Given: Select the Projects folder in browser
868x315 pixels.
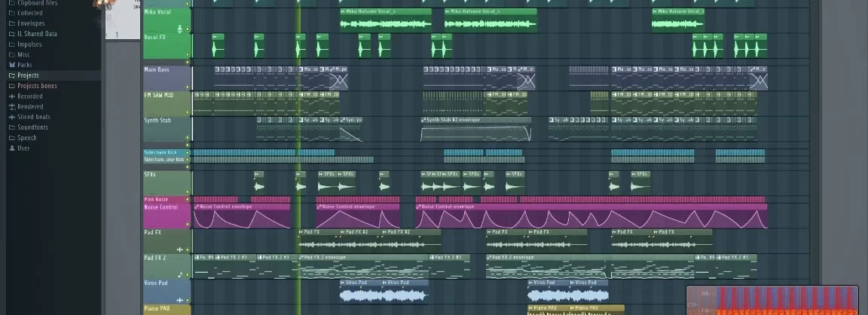Looking at the screenshot, I should click(x=28, y=75).
